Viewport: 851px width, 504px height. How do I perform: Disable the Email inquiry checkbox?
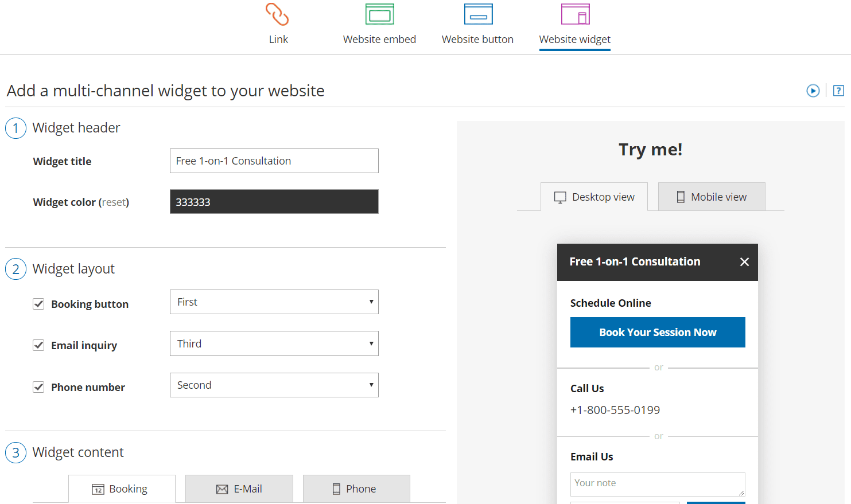pyautogui.click(x=38, y=345)
